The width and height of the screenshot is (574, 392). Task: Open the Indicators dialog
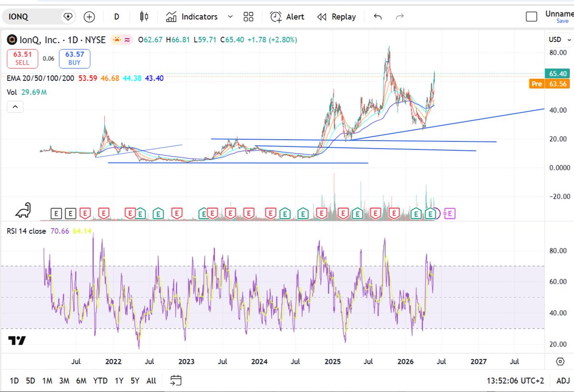coord(192,17)
